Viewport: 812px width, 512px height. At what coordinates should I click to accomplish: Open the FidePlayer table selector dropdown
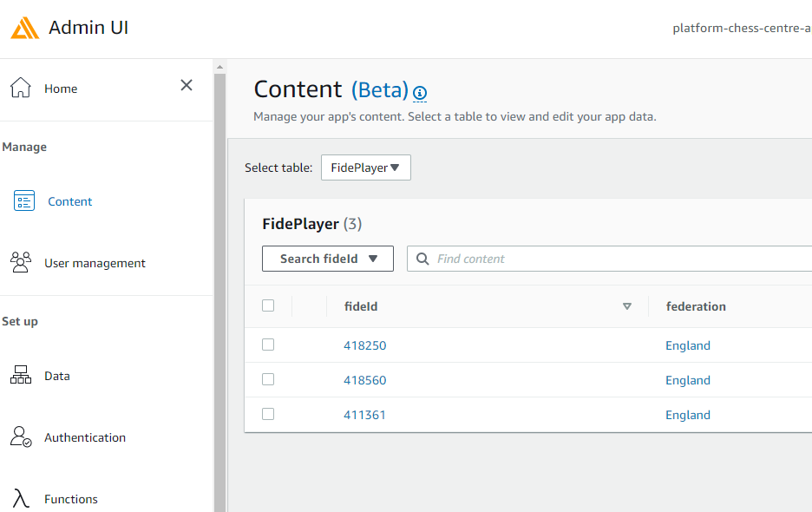point(365,167)
